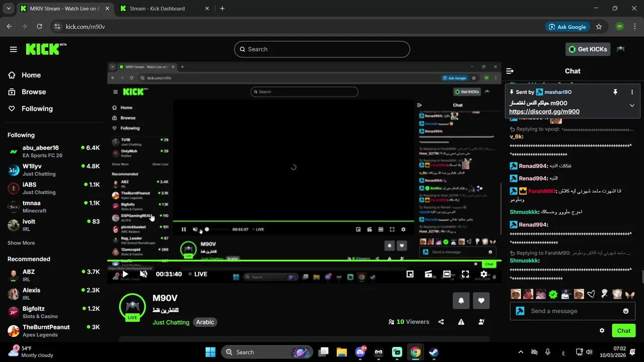Reload the kick.com page
644x362 pixels.
(38, 27)
